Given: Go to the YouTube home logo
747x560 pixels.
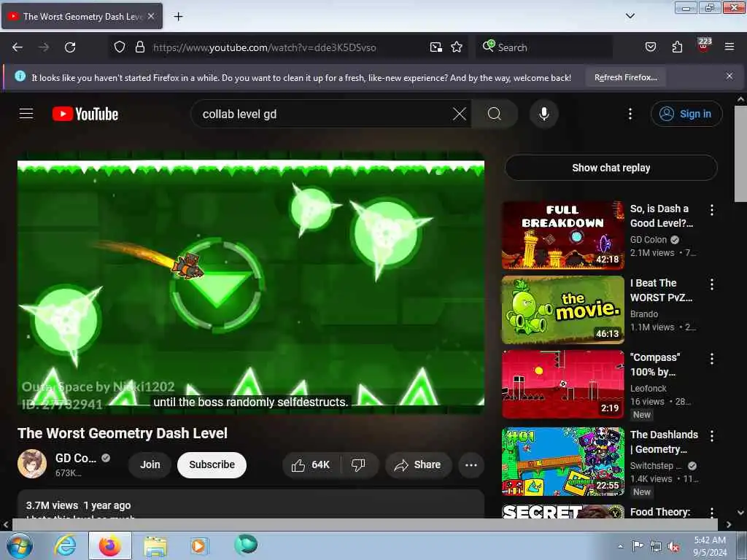Looking at the screenshot, I should coord(85,114).
